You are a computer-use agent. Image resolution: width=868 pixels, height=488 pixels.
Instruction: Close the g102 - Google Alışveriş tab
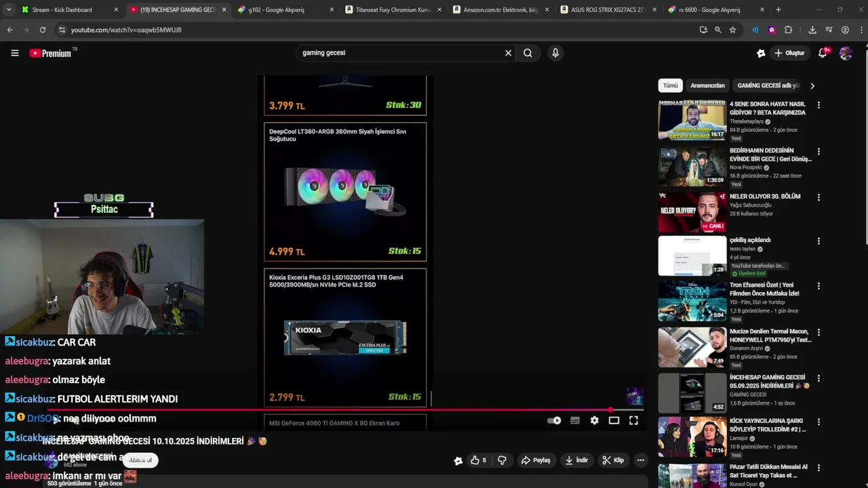[332, 9]
